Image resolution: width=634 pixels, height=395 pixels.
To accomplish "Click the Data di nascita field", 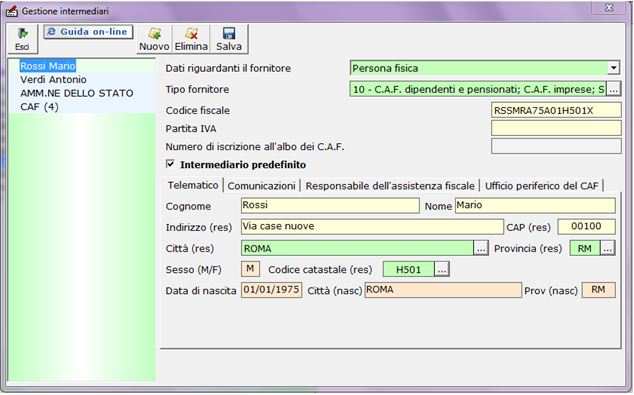I will 271,290.
